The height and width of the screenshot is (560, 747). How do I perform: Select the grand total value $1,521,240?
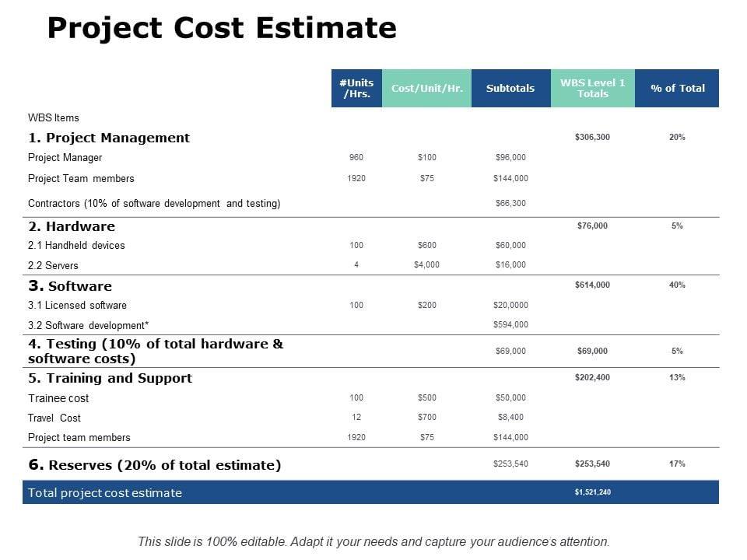click(x=593, y=492)
